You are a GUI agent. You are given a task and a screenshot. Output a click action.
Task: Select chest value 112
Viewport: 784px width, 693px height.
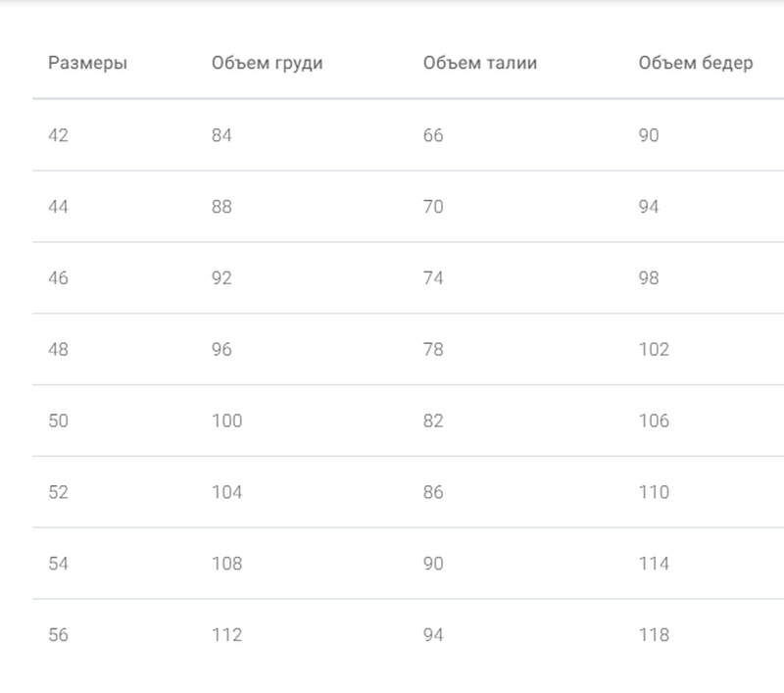pyautogui.click(x=227, y=635)
